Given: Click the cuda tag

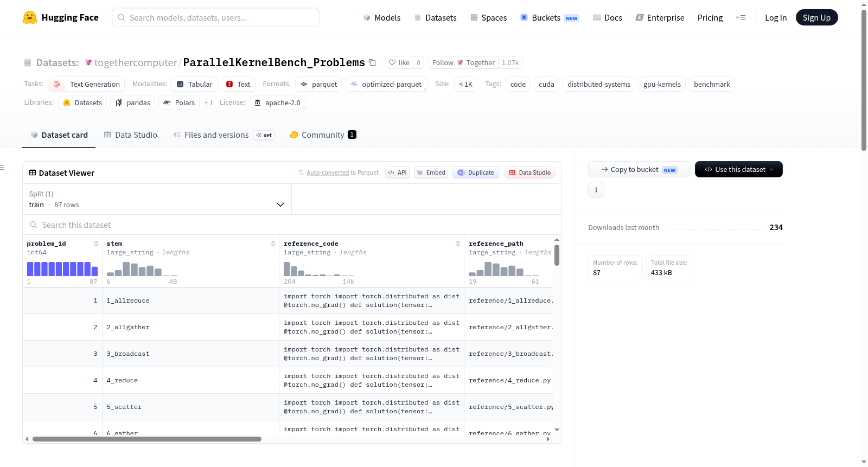Looking at the screenshot, I should click(546, 84).
